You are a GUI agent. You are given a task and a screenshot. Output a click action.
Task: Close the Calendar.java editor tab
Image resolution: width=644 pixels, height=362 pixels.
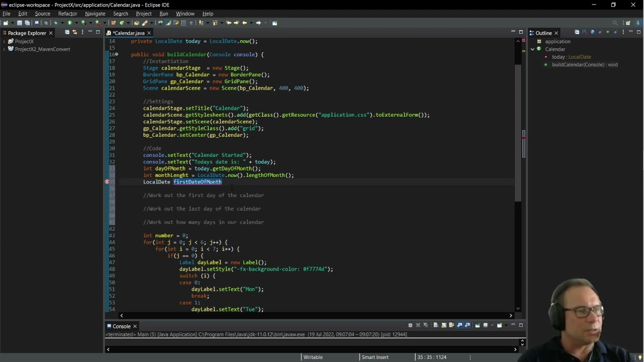coord(149,33)
